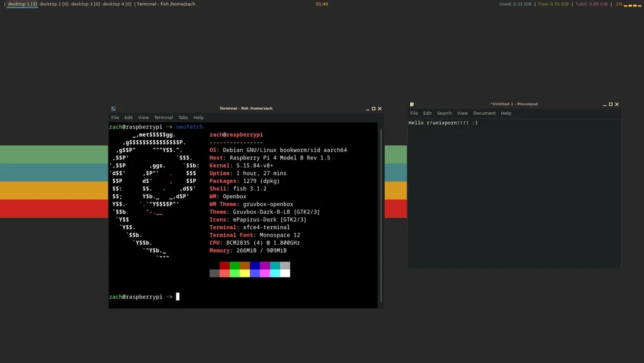The image size is (644, 363).
Task: Open the View menu in the terminal window
Action: point(143,117)
